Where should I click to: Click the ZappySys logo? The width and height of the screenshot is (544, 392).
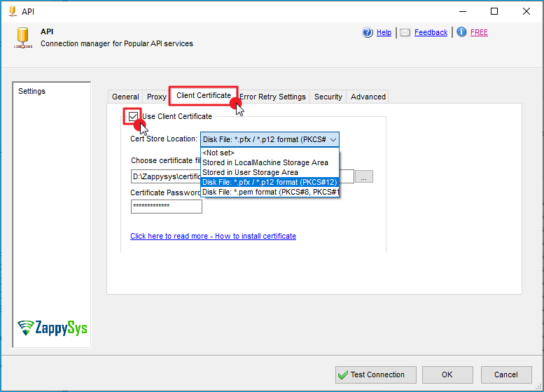(53, 328)
